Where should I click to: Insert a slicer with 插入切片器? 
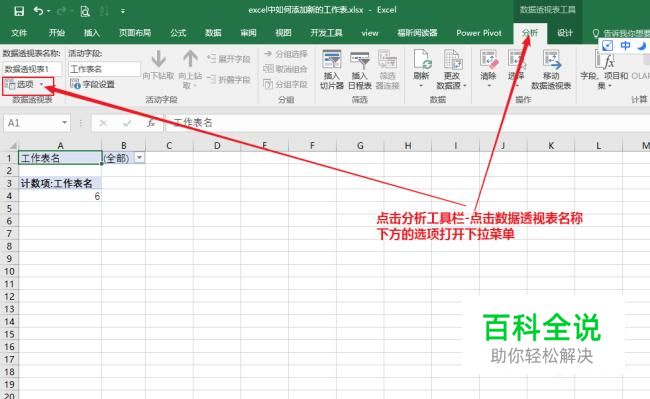point(332,69)
